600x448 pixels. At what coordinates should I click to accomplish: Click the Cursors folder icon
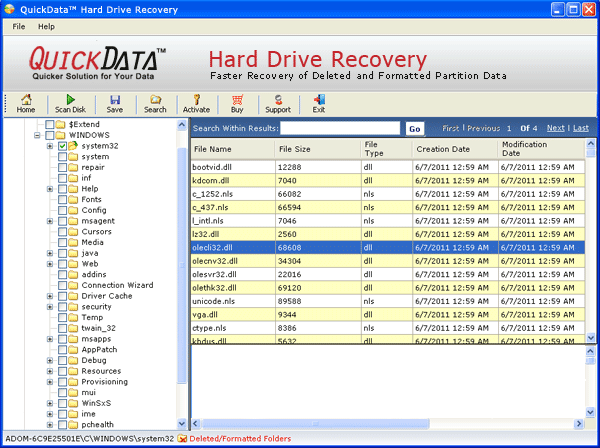pyautogui.click(x=73, y=231)
